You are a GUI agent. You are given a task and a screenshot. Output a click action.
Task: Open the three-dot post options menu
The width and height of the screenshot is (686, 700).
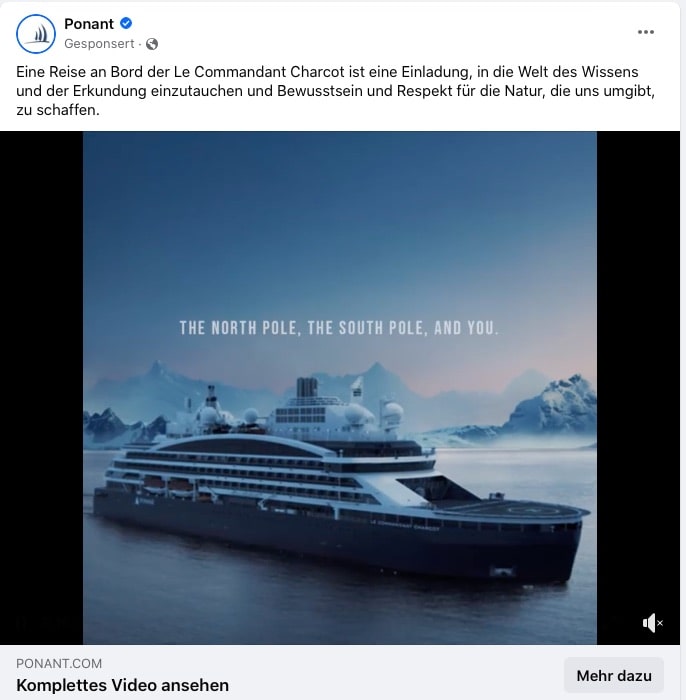coord(645,32)
